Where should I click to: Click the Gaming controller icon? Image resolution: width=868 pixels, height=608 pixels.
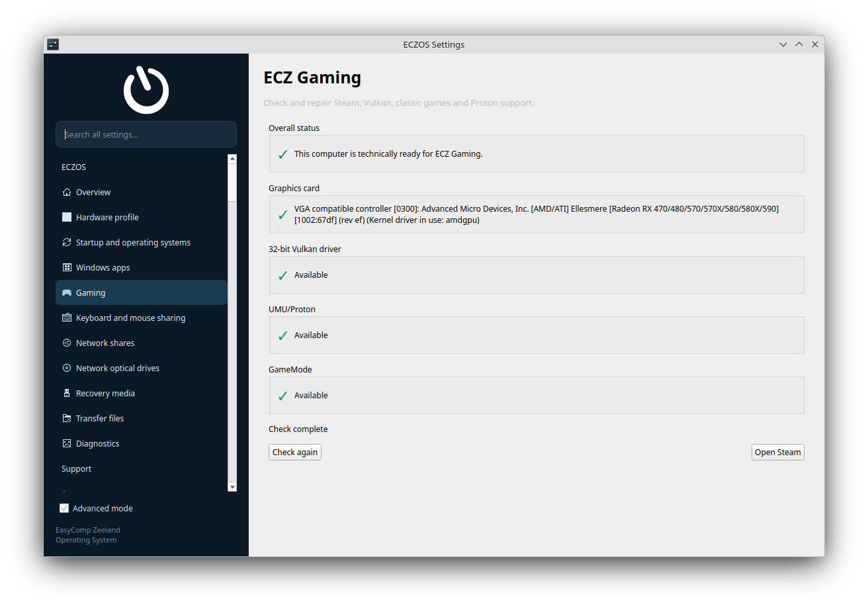(66, 293)
